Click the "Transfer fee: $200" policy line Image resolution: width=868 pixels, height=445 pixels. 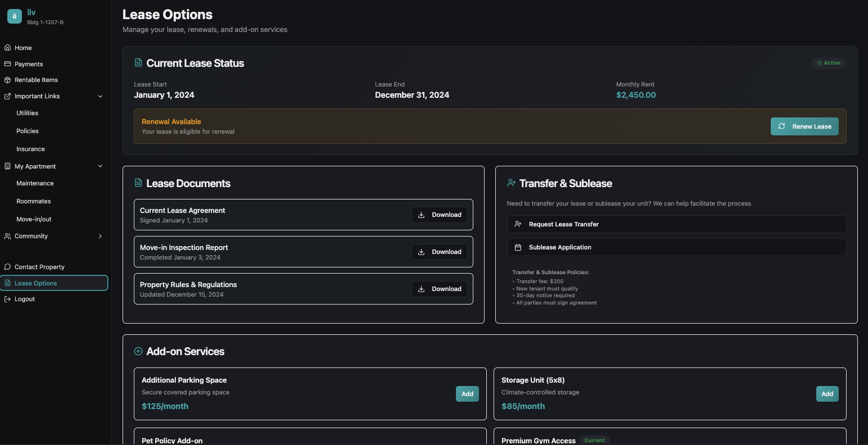click(540, 281)
